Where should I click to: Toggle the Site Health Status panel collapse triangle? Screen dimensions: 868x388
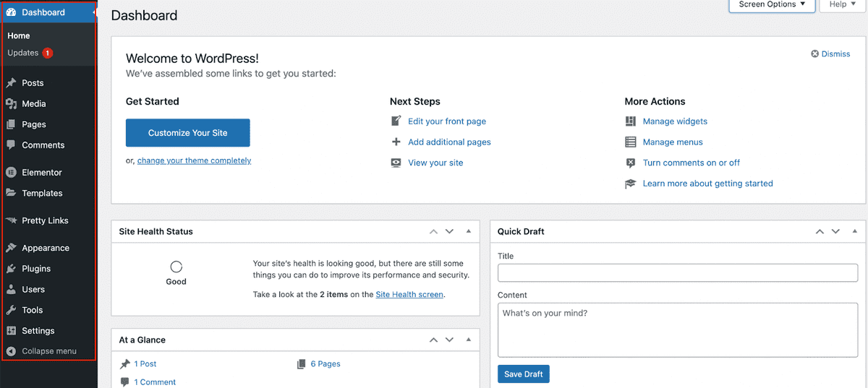[468, 231]
